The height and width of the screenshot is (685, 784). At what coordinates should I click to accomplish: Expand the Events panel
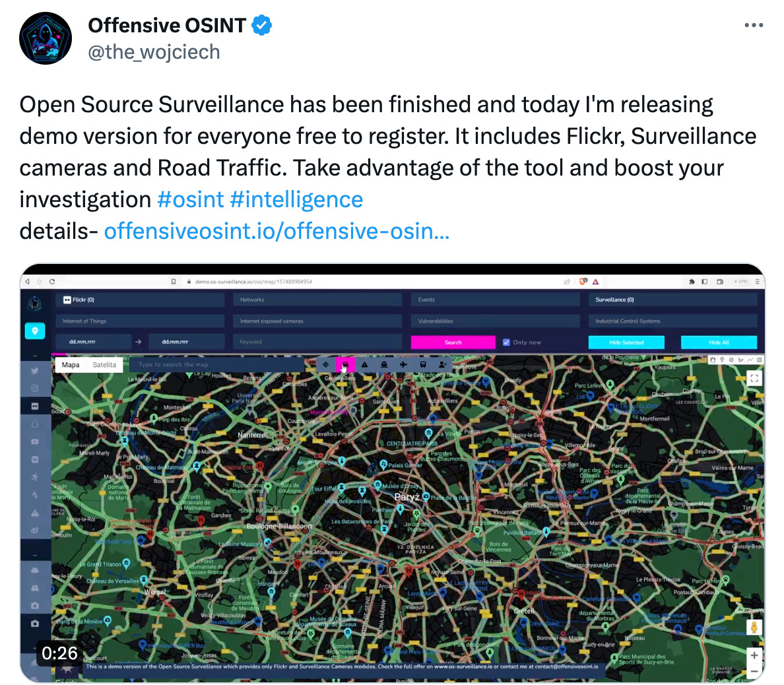coord(494,299)
